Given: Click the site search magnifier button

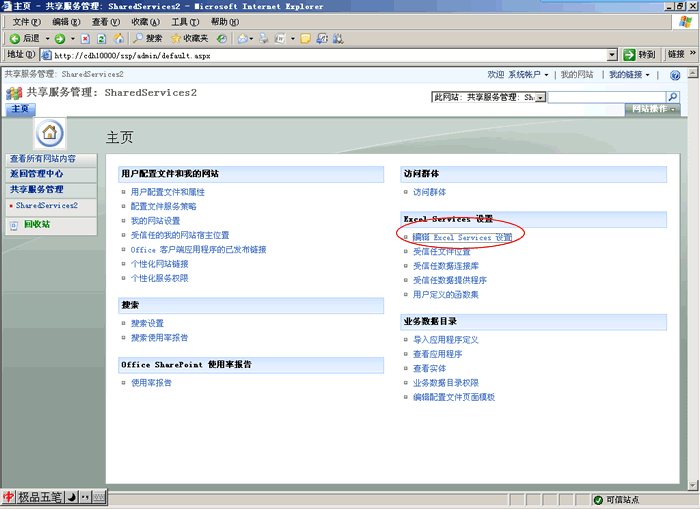Looking at the screenshot, I should [673, 96].
